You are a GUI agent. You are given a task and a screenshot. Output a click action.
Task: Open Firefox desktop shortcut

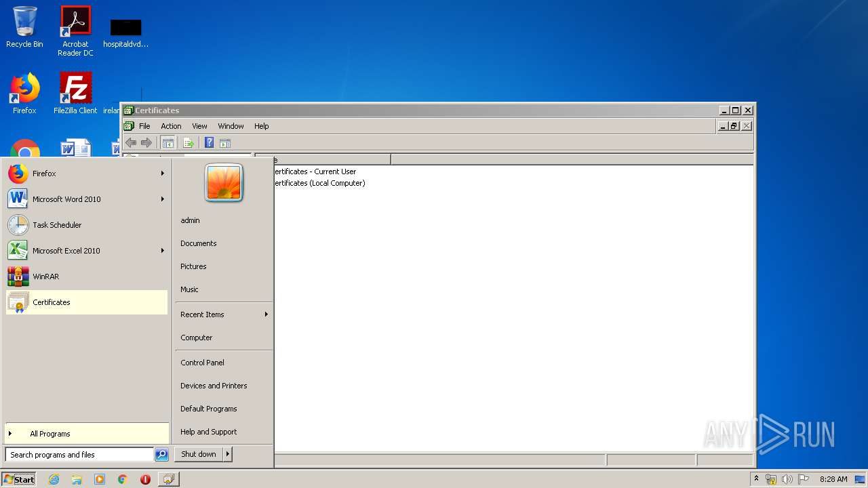pyautogui.click(x=24, y=94)
